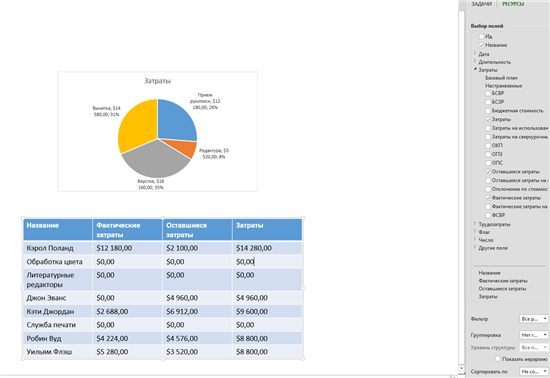Select the Уильям Флэш table cell
The width and height of the screenshot is (550, 378).
pyautogui.click(x=58, y=352)
